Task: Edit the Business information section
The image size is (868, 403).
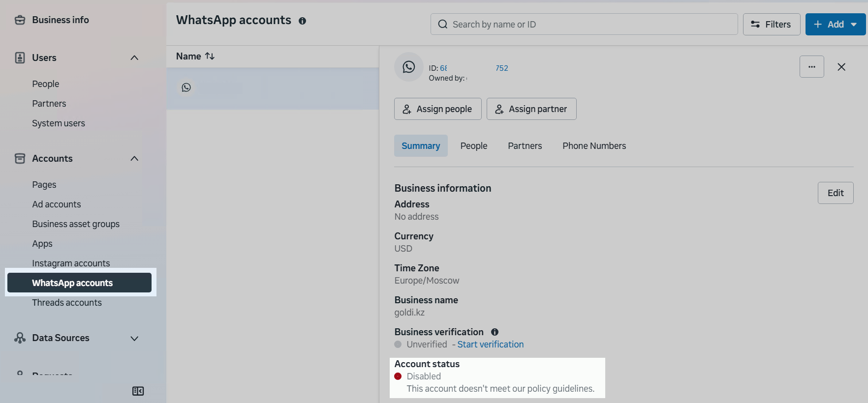Action: [x=835, y=193]
